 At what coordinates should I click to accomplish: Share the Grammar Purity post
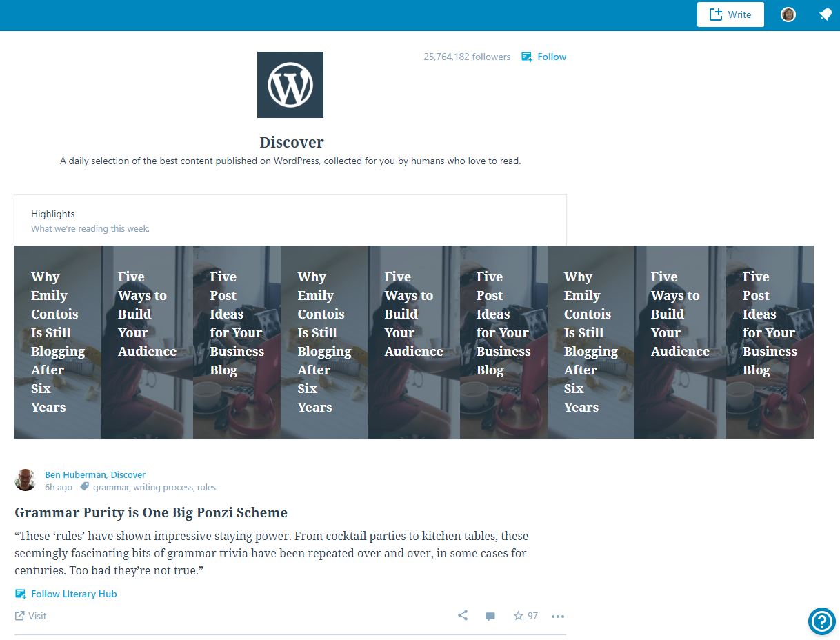pyautogui.click(x=463, y=615)
